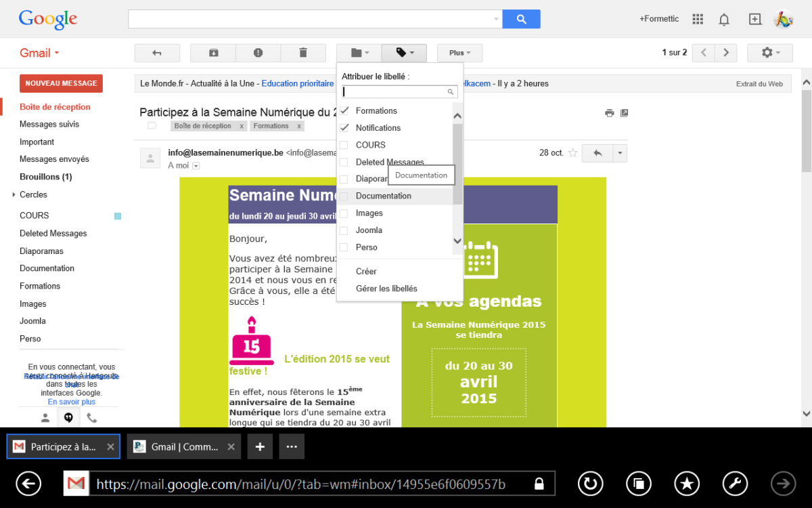Switch to Gmail | Comm... browser tab
The height and width of the screenshot is (508, 812).
coord(183,447)
